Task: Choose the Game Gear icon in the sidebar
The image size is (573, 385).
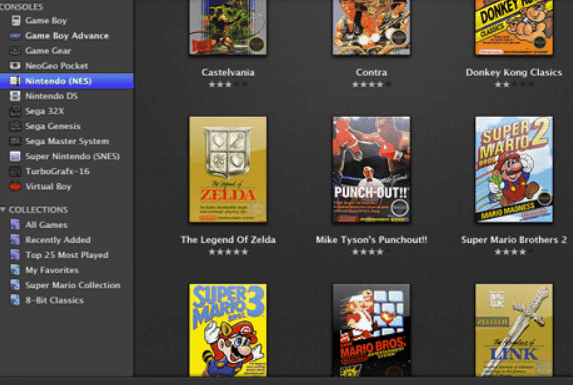Action: (x=15, y=51)
